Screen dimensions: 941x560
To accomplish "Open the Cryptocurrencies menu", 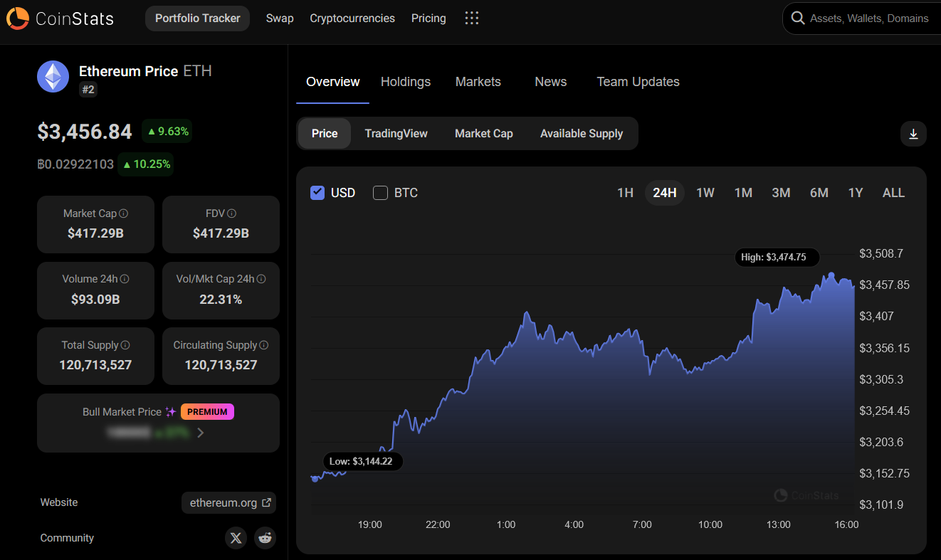I will tap(352, 19).
